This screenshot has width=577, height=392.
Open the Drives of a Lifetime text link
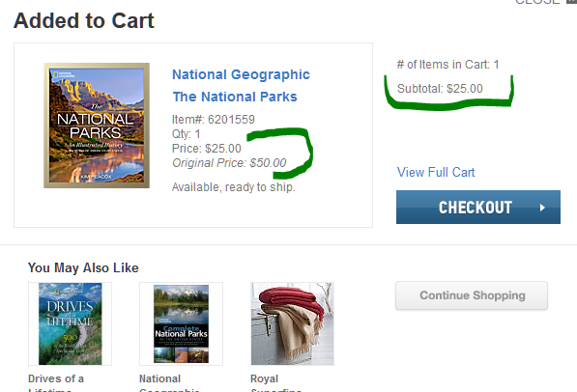coord(56,382)
